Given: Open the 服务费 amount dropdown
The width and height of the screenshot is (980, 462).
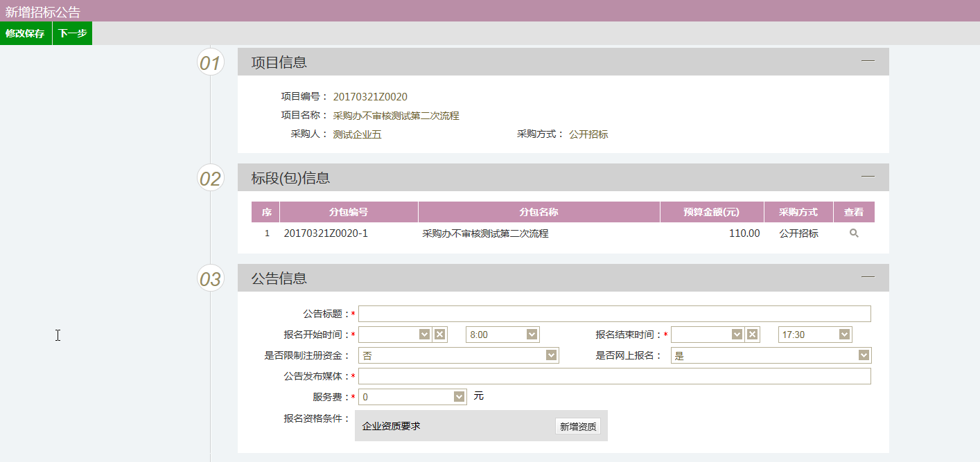Looking at the screenshot, I should [459, 397].
